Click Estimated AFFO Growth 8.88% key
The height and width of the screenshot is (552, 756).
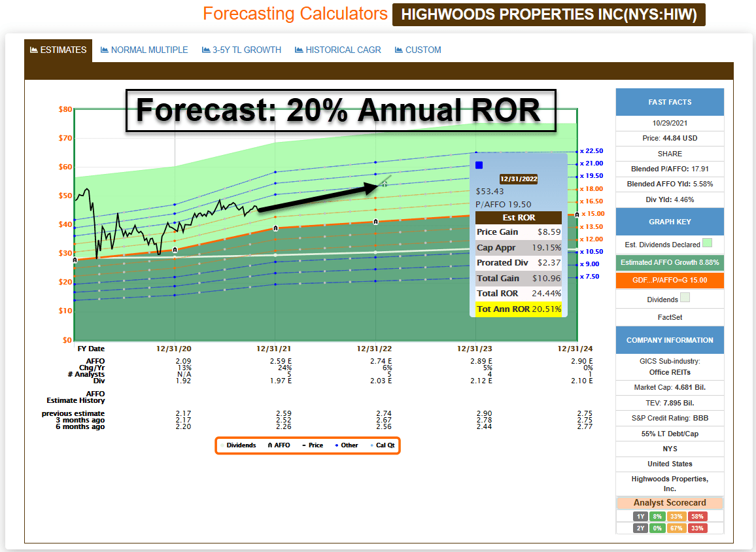(670, 263)
